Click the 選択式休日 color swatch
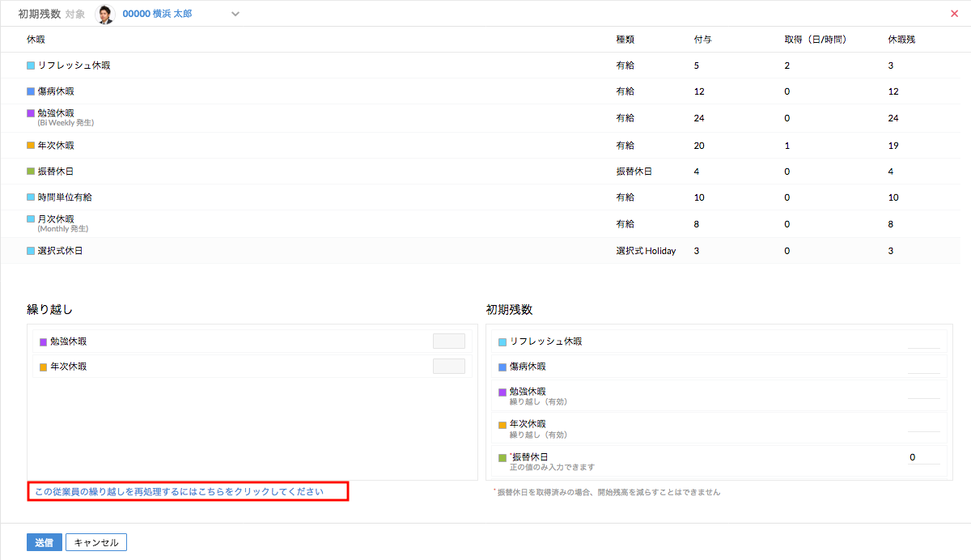 pyautogui.click(x=31, y=251)
